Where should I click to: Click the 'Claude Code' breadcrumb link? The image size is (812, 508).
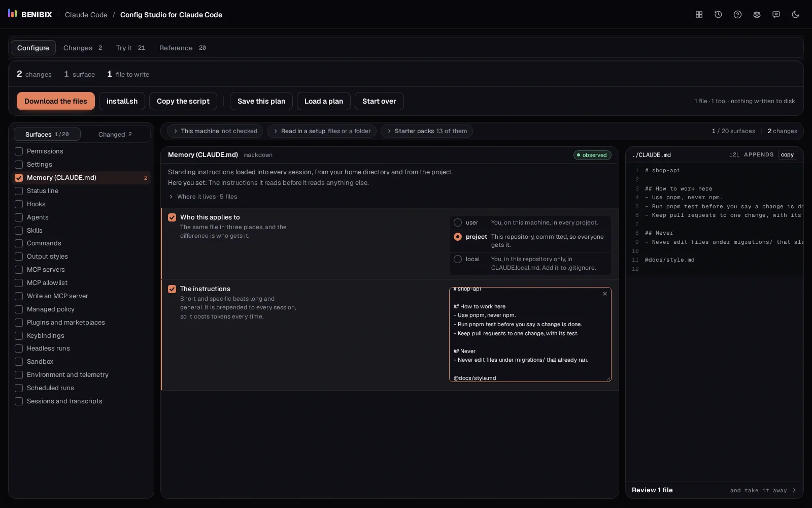(86, 15)
